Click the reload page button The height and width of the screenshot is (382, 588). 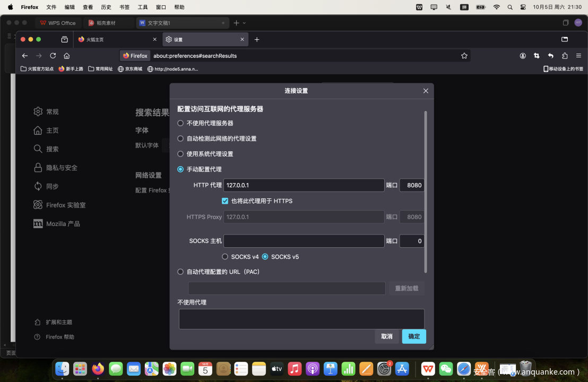(53, 56)
